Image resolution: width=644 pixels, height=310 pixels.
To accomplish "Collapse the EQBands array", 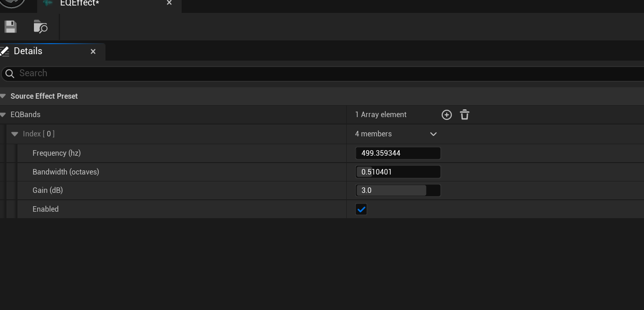I will click(3, 115).
